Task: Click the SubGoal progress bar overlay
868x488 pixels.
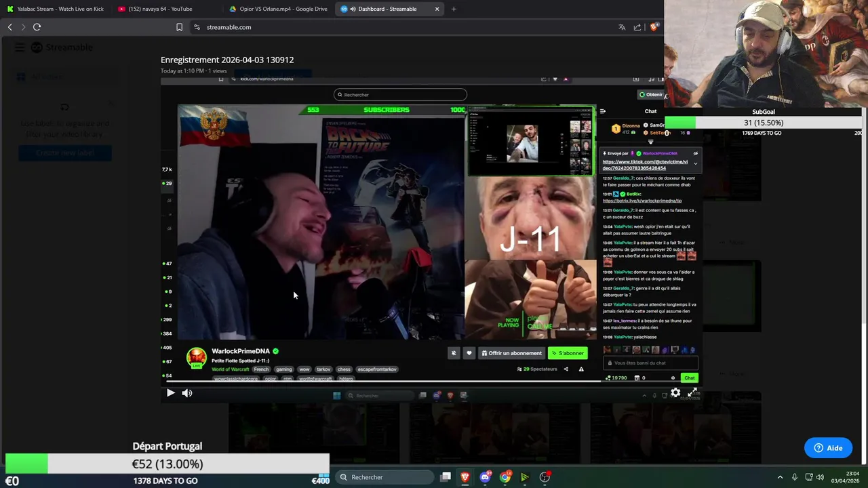Action: point(764,123)
